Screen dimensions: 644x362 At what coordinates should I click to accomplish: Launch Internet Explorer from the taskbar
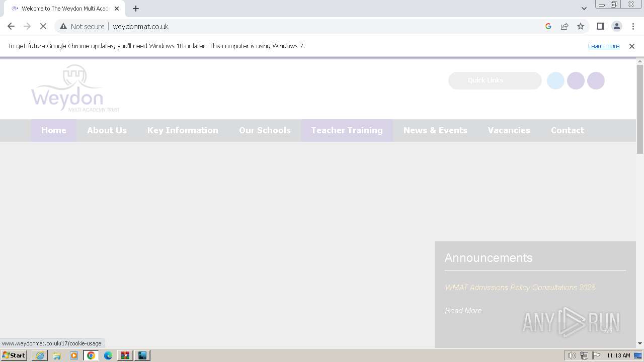pos(40,355)
